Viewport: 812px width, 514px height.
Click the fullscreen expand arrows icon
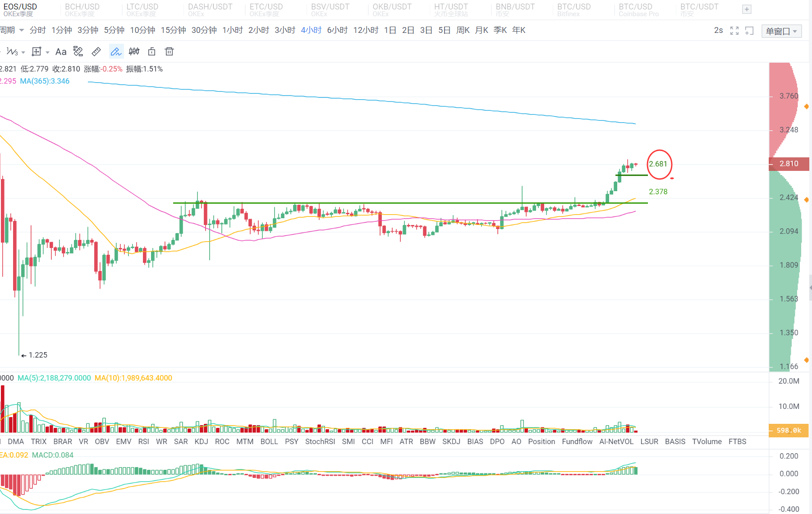pos(734,31)
